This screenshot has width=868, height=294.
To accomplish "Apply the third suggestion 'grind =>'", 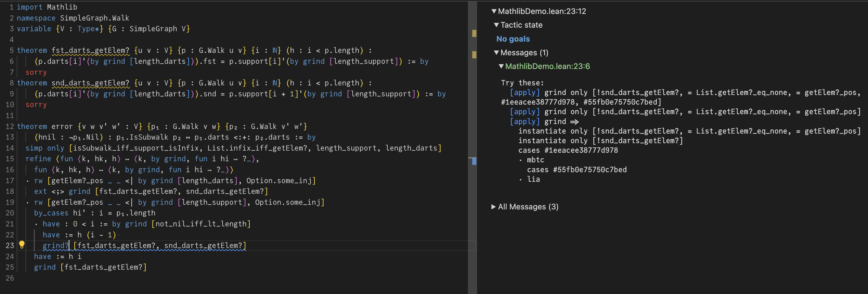I will tap(525, 122).
